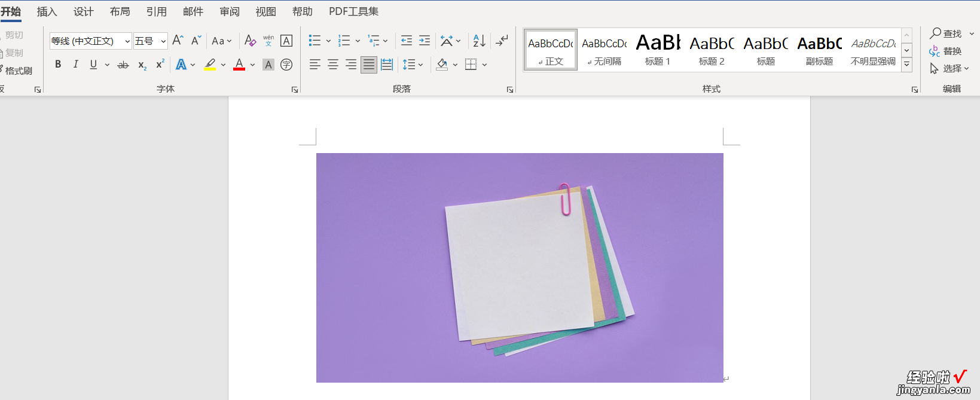Image resolution: width=980 pixels, height=400 pixels.
Task: Click the 查找 button
Action: [x=946, y=33]
